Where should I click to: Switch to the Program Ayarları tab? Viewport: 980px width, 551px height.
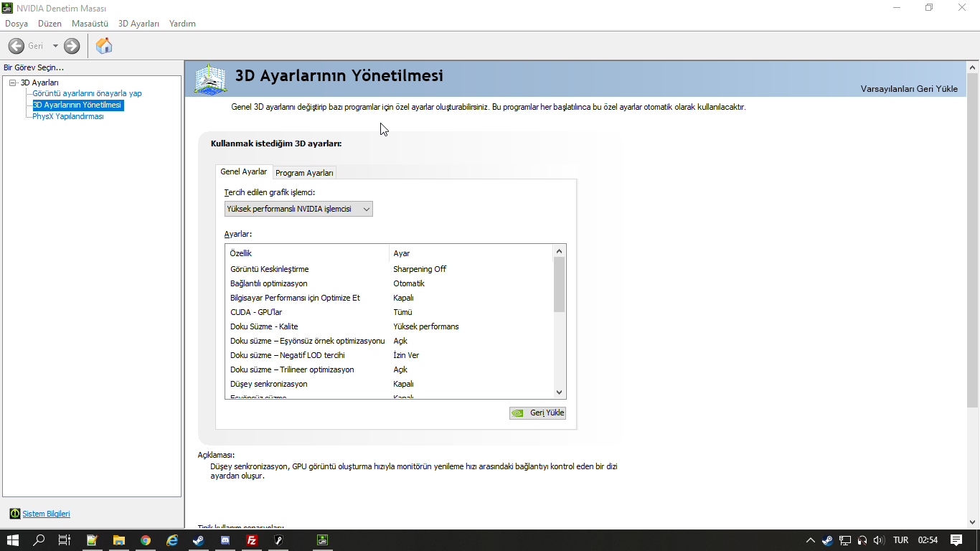[x=305, y=173]
